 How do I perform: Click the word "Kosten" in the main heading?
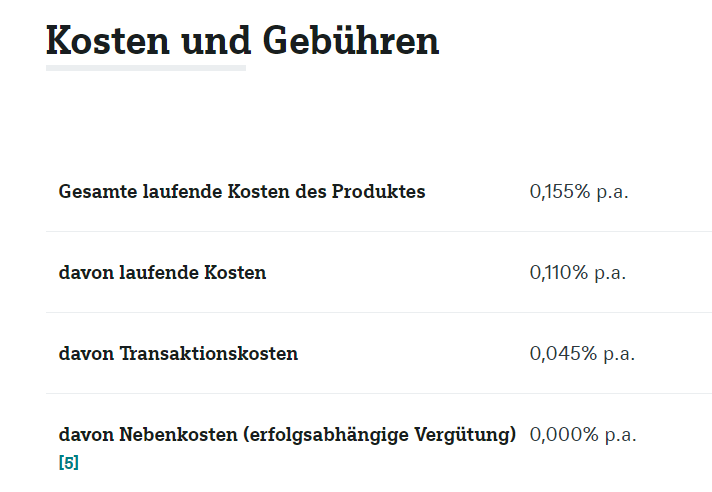point(106,41)
